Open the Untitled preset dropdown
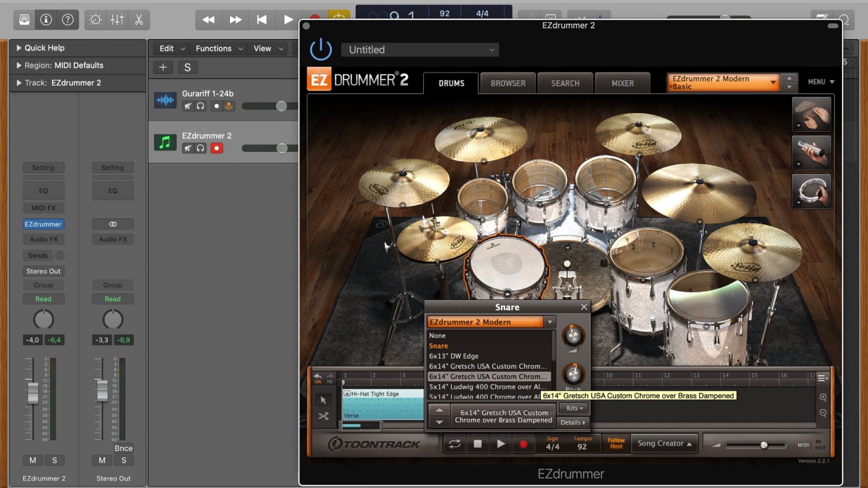This screenshot has width=868, height=488. coord(420,50)
